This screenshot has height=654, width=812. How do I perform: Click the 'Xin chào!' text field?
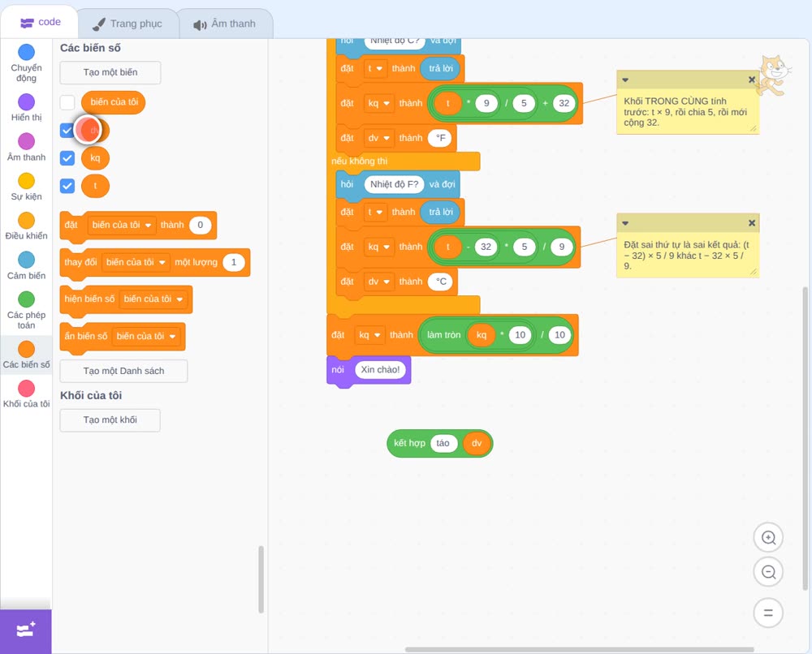(381, 370)
